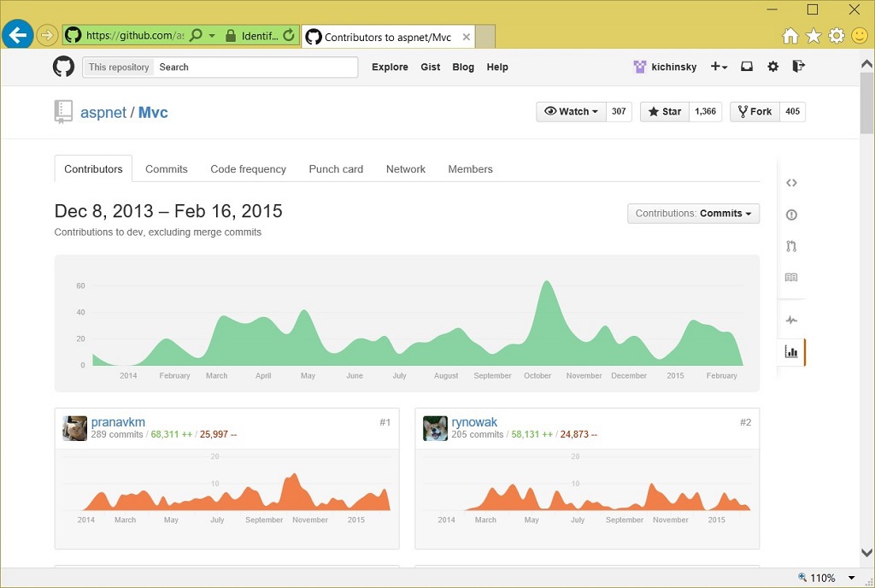Open the Help link
875x588 pixels.
(x=497, y=67)
